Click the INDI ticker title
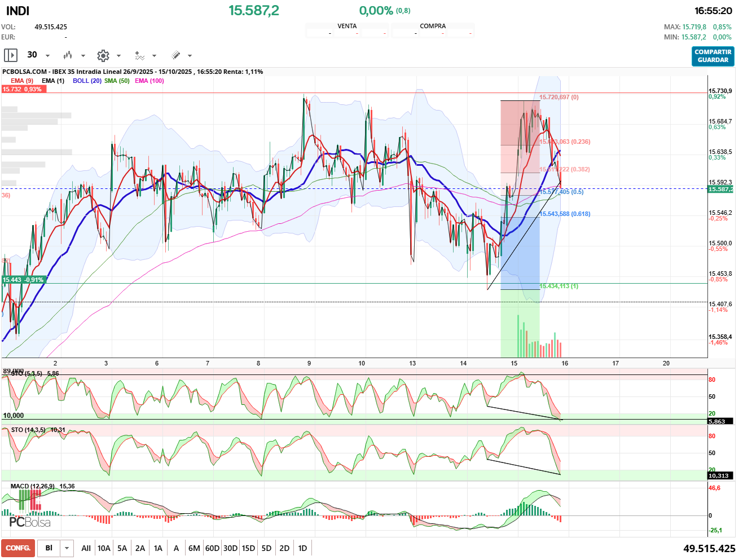The image size is (743, 560). [x=17, y=11]
